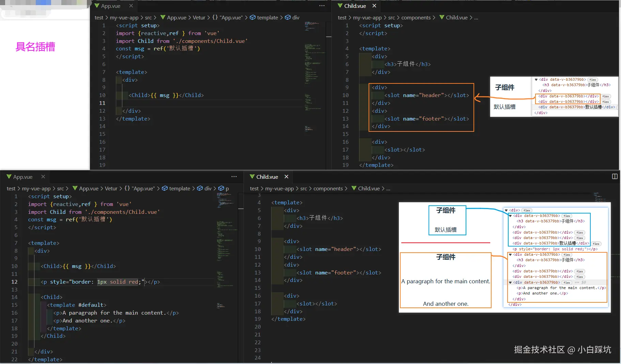Close the Child.vue tab in upper editor

coord(374,6)
